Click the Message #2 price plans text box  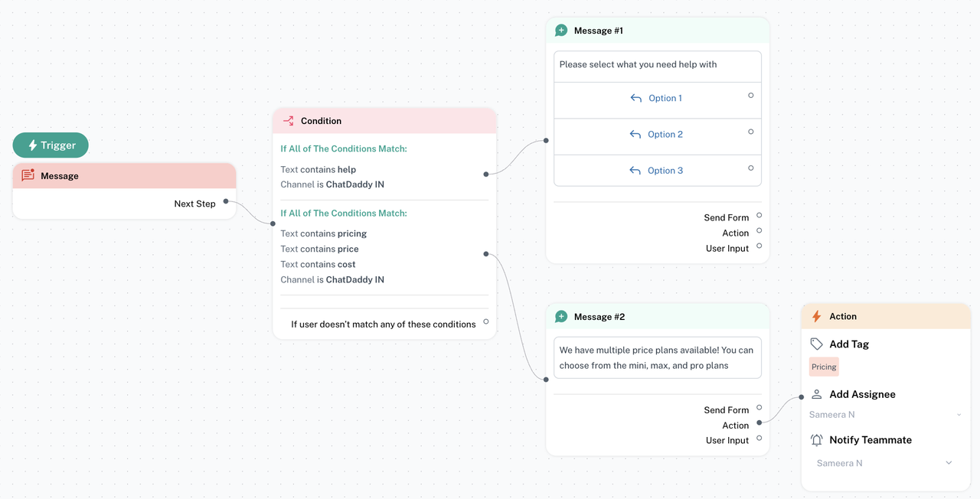click(x=657, y=357)
